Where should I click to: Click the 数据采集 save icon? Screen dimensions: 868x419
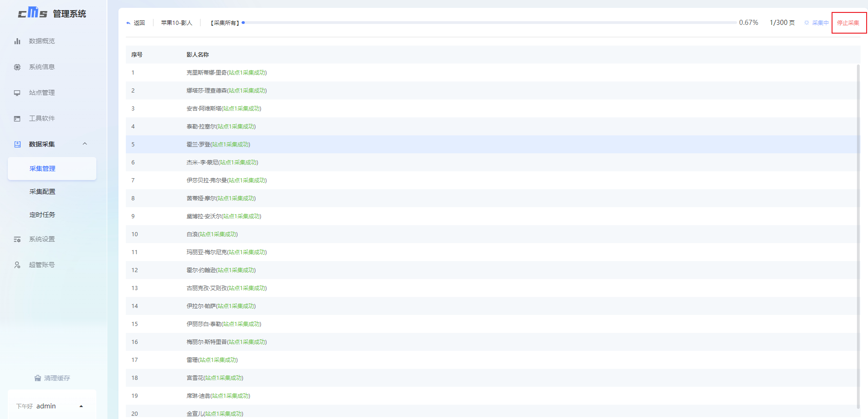pyautogui.click(x=17, y=144)
